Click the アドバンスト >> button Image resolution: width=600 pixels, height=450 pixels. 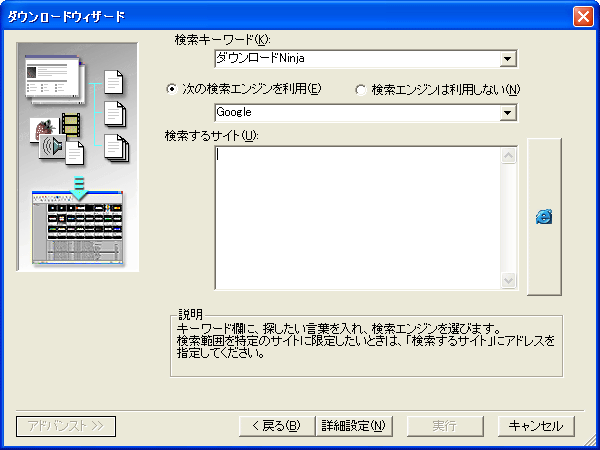[66, 426]
